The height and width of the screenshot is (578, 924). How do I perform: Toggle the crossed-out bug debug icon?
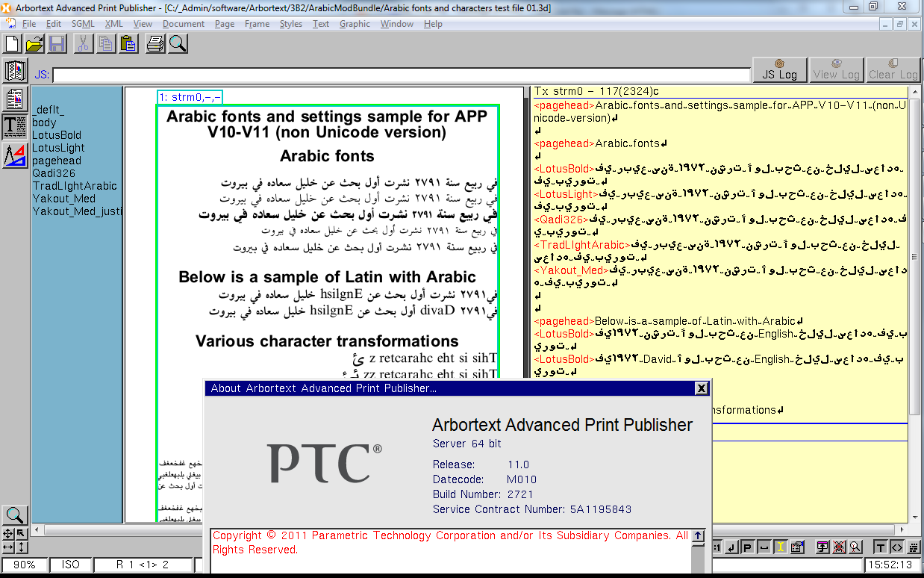tap(839, 547)
